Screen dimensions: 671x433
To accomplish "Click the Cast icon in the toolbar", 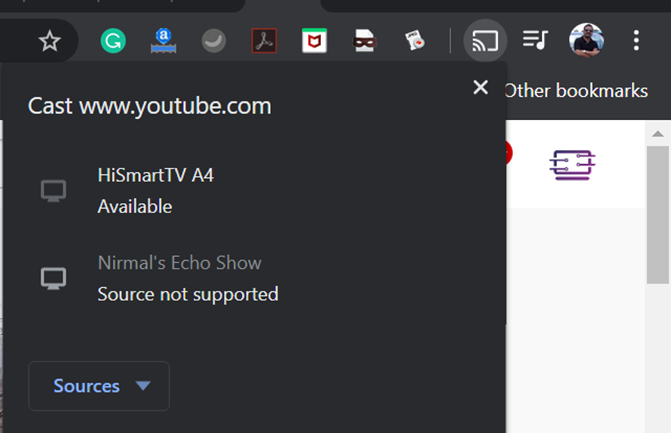I will click(x=486, y=41).
